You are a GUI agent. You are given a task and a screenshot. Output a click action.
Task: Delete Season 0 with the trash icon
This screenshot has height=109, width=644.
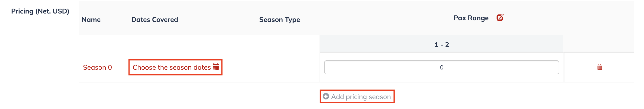600,67
